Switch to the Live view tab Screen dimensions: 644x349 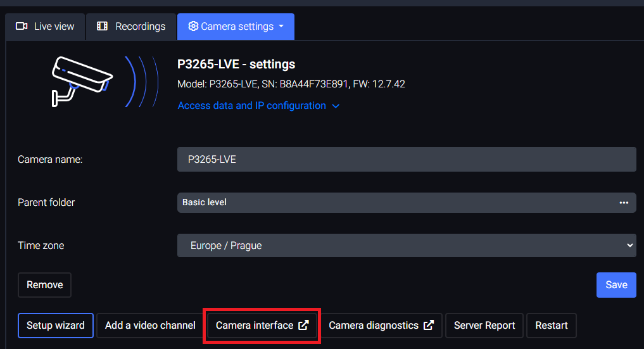[45, 27]
